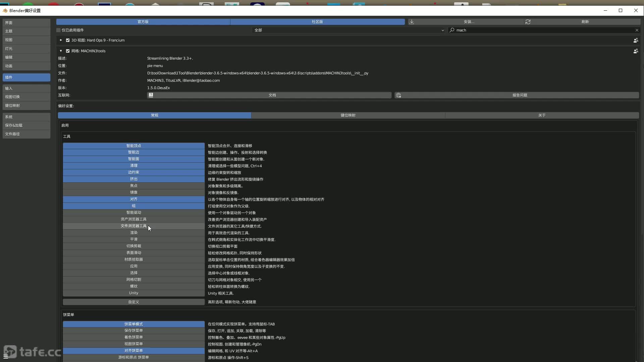Enable the 着色饼菜单 pie menu
Viewport: 644px width, 362px height.
tap(133, 337)
